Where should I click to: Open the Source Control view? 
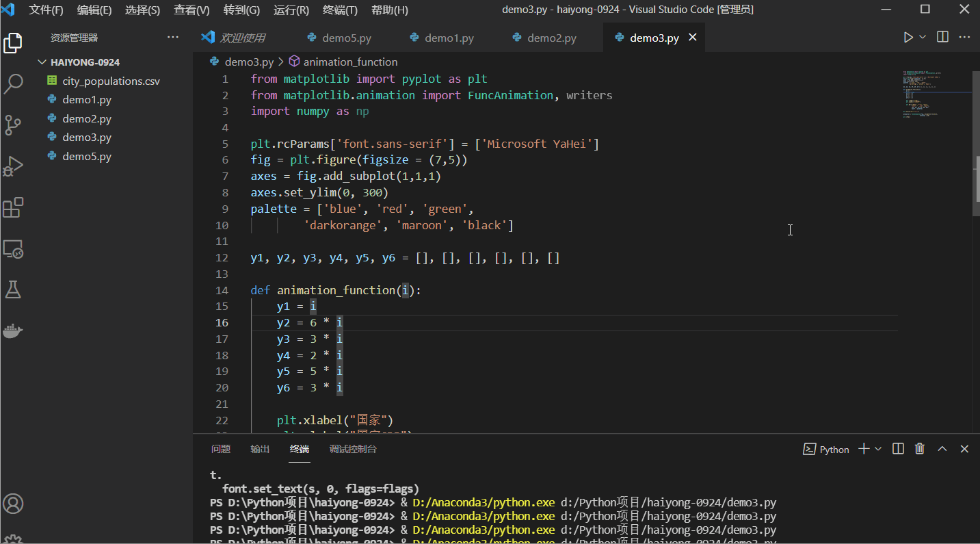pos(14,125)
